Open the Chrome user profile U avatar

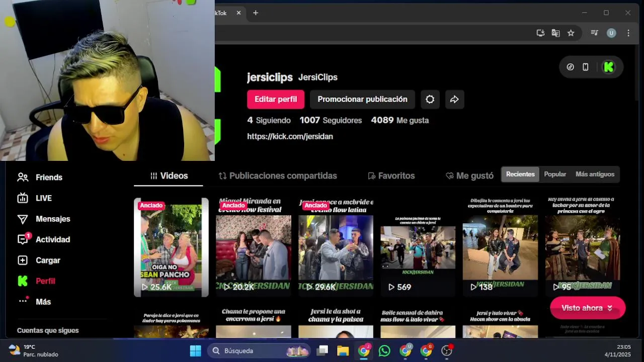pyautogui.click(x=611, y=33)
